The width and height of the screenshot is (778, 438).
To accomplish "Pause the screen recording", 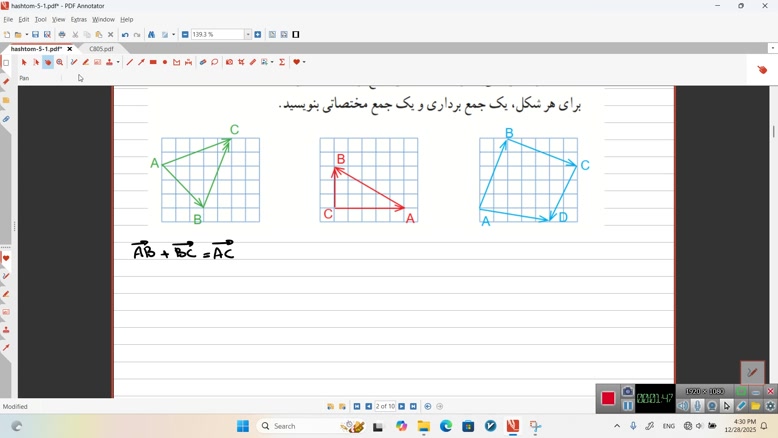I will click(x=628, y=406).
